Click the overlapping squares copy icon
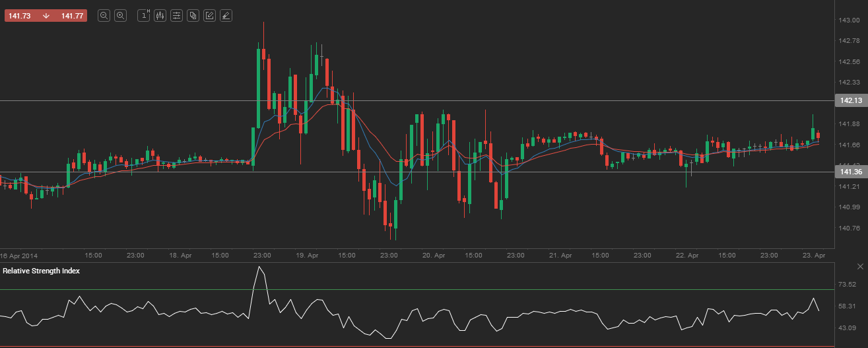868x348 pixels. click(193, 16)
